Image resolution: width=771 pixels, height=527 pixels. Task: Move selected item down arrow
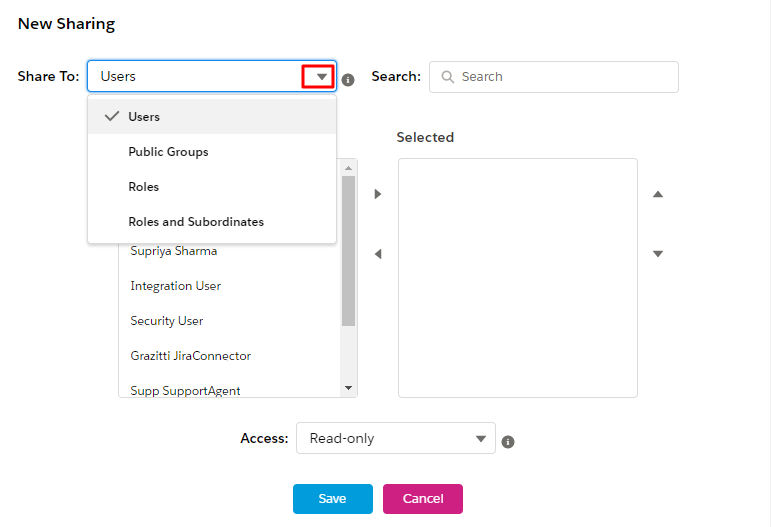[658, 254]
